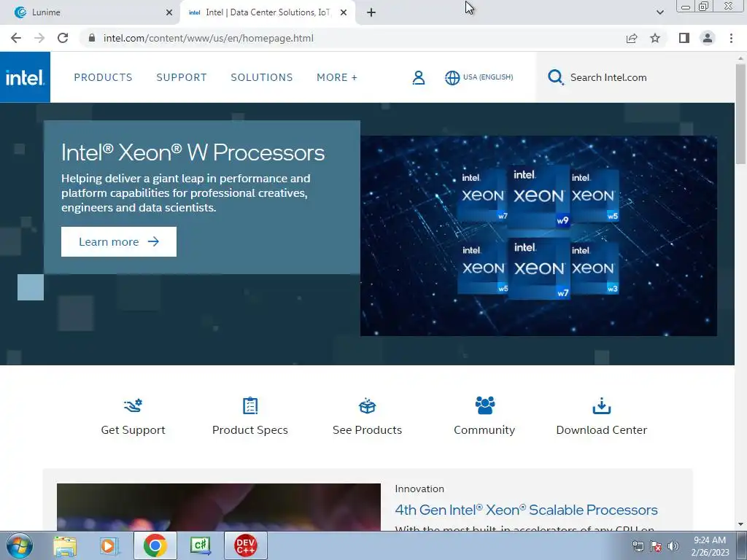Open Action Center flag icon
This screenshot has width=747, height=560.
click(x=656, y=546)
